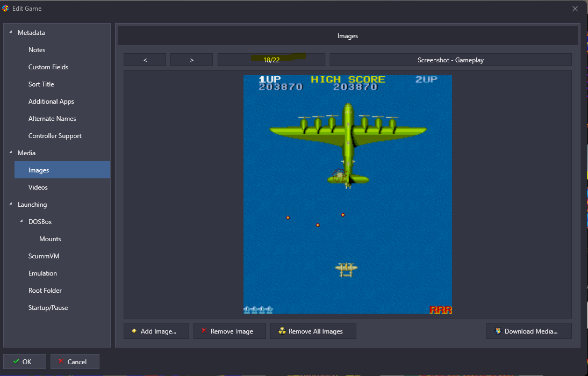Go to the Emulation page
Viewport: 588px width, 376px height.
coord(43,273)
